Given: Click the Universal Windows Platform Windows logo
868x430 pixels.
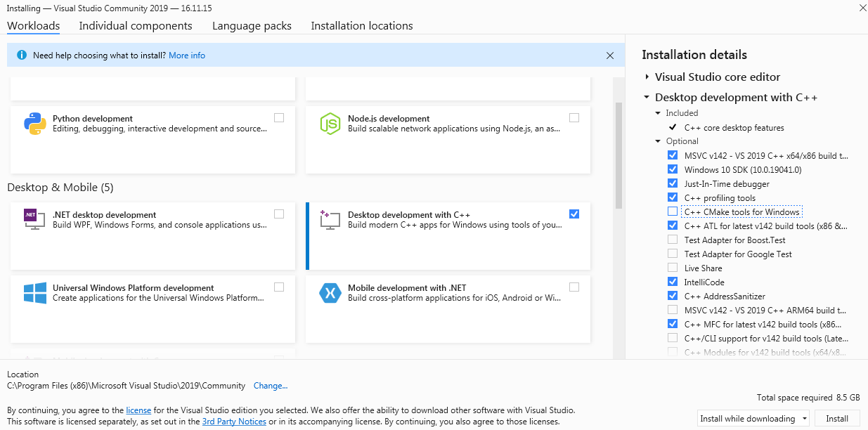Looking at the screenshot, I should (34, 292).
